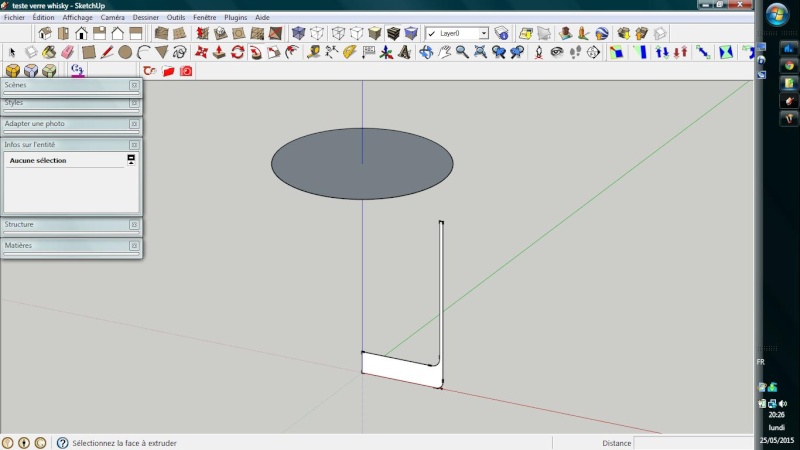Viewport: 800px width, 450px height.
Task: Choose the Tape Measure tool
Action: (x=313, y=52)
